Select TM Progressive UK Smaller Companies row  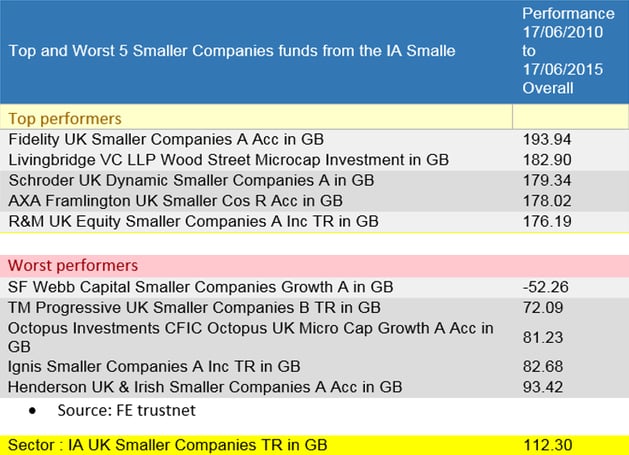(314, 307)
